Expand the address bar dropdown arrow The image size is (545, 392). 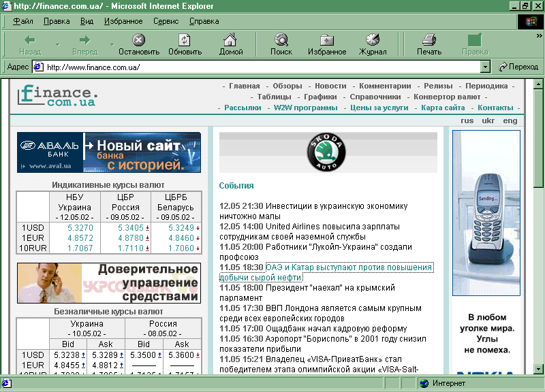[485, 67]
